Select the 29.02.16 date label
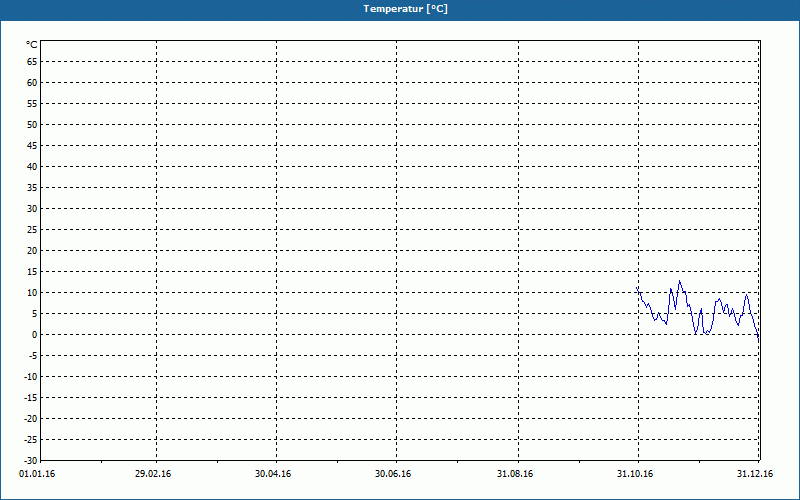 tap(153, 473)
